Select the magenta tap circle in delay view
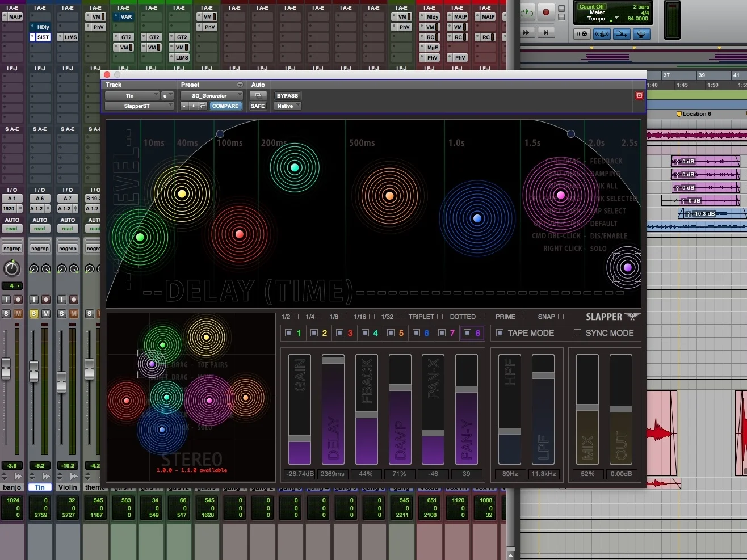The height and width of the screenshot is (560, 747). pos(561,195)
